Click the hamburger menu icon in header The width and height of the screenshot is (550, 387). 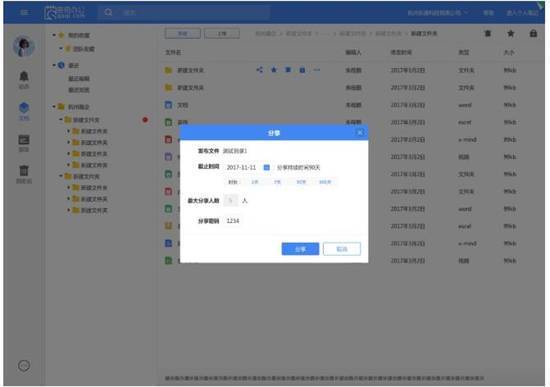(x=24, y=12)
